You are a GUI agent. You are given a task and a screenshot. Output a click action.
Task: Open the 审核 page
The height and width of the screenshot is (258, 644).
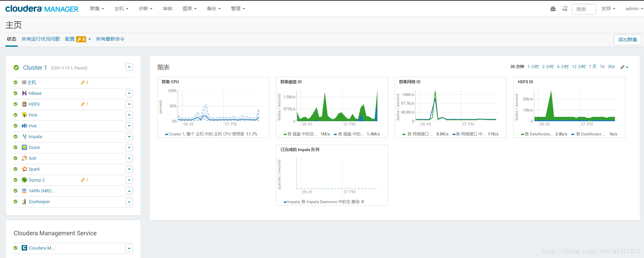[x=168, y=8]
